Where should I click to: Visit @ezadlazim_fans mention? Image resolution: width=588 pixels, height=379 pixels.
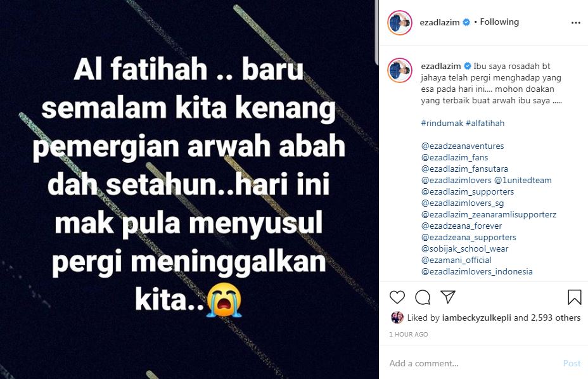(x=454, y=157)
